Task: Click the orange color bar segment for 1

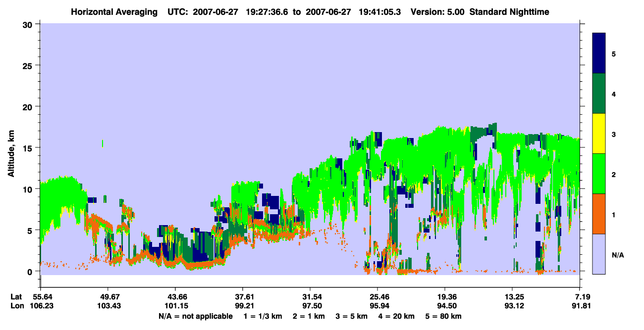Action: click(599, 214)
